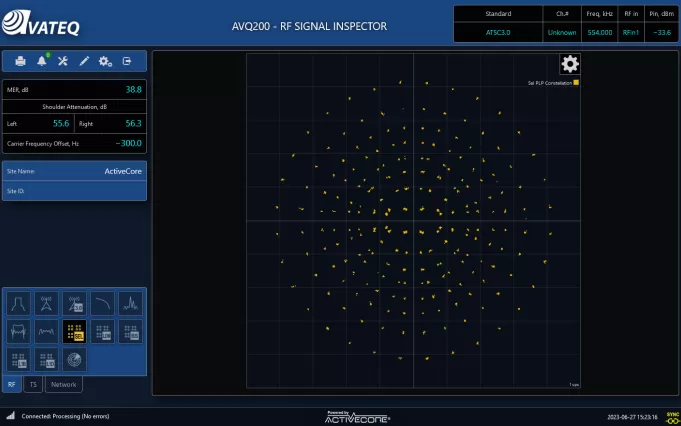Open the circular radar plot view
Viewport: 681px width, 426px height.
tap(74, 359)
